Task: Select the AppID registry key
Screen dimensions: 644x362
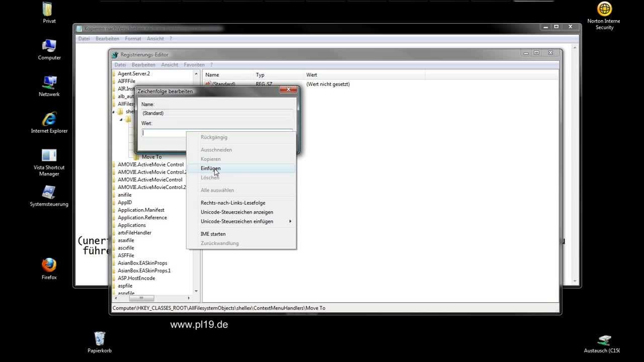Action: click(x=124, y=202)
